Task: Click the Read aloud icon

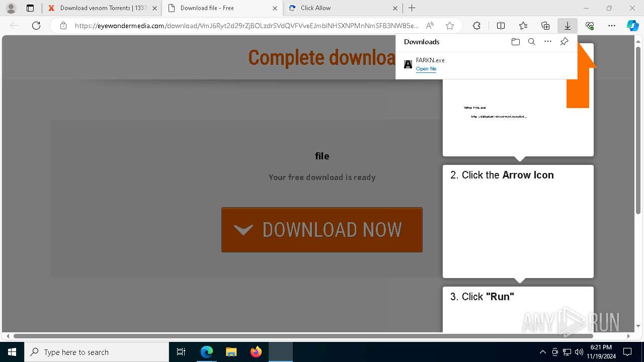Action: click(430, 26)
